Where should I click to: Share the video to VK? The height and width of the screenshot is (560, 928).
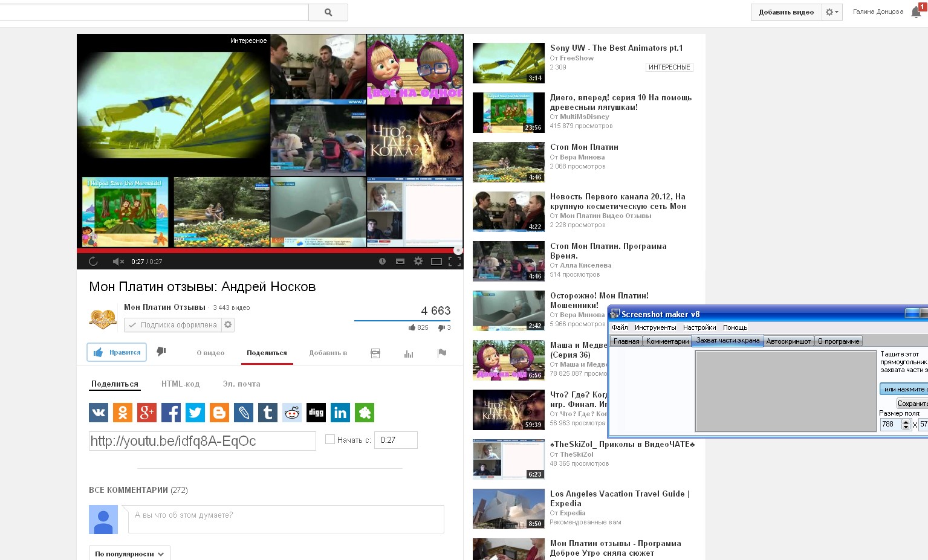click(x=99, y=413)
